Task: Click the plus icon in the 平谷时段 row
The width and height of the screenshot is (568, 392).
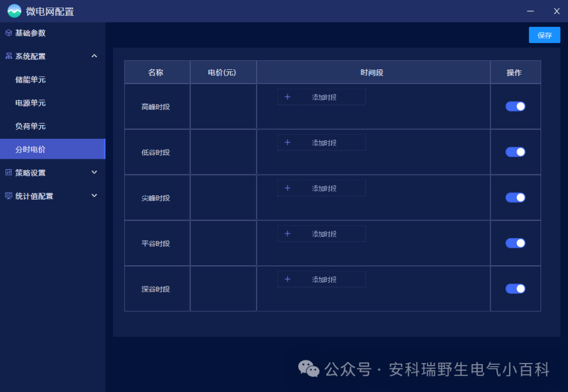Action: [288, 234]
